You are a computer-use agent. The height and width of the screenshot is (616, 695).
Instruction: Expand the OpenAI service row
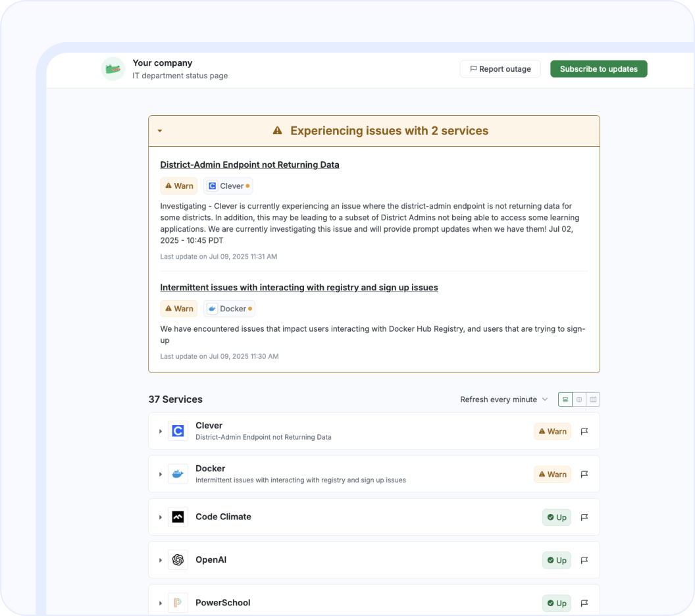[x=161, y=559]
